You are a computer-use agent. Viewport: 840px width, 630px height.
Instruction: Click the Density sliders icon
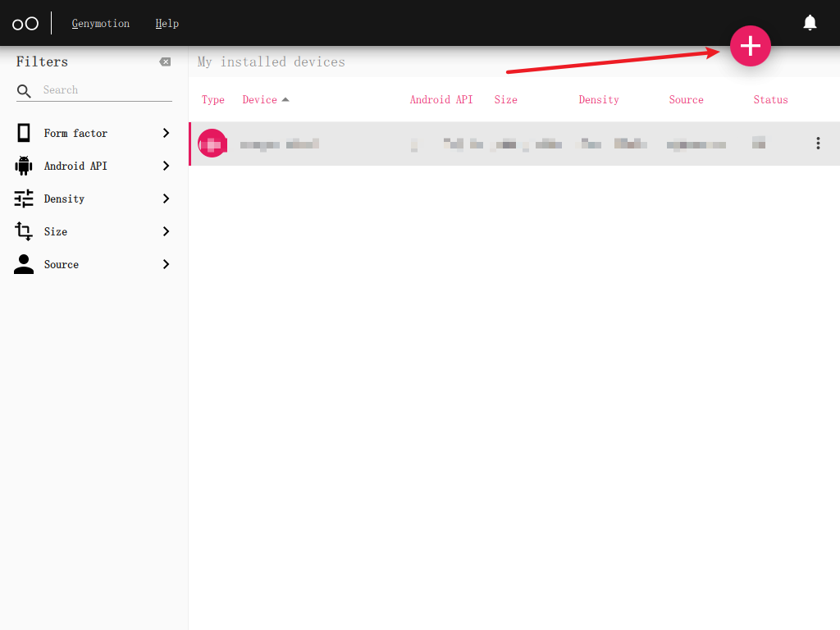pos(24,199)
